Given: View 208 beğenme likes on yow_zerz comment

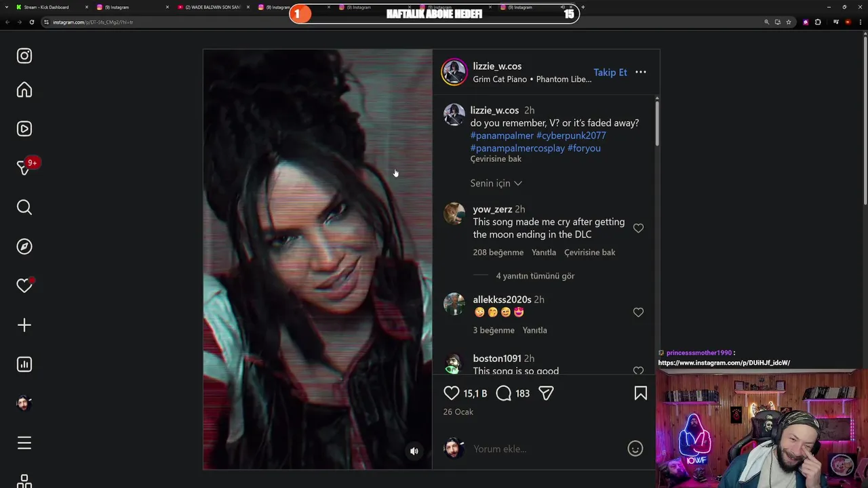Looking at the screenshot, I should tap(498, 252).
